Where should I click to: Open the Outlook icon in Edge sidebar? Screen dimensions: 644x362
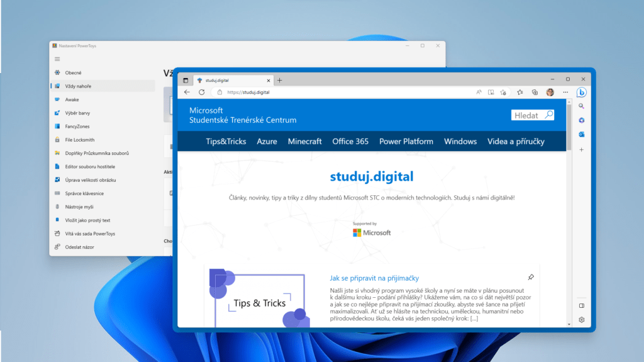pyautogui.click(x=582, y=134)
